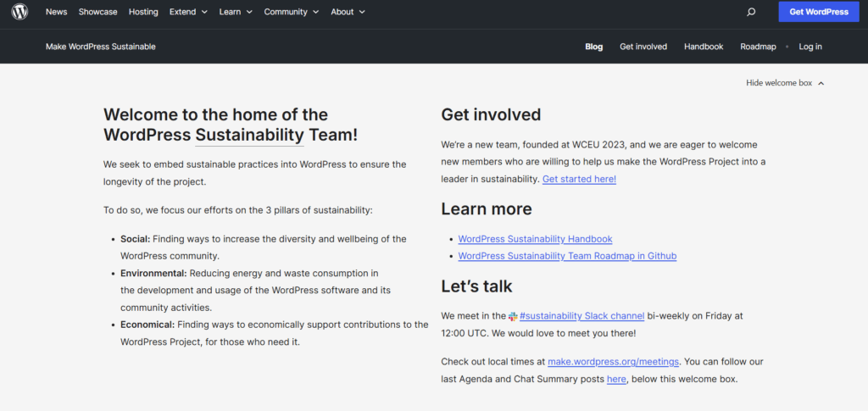Click the Slack logo icon
Viewport: 868px width, 411px height.
pos(513,316)
